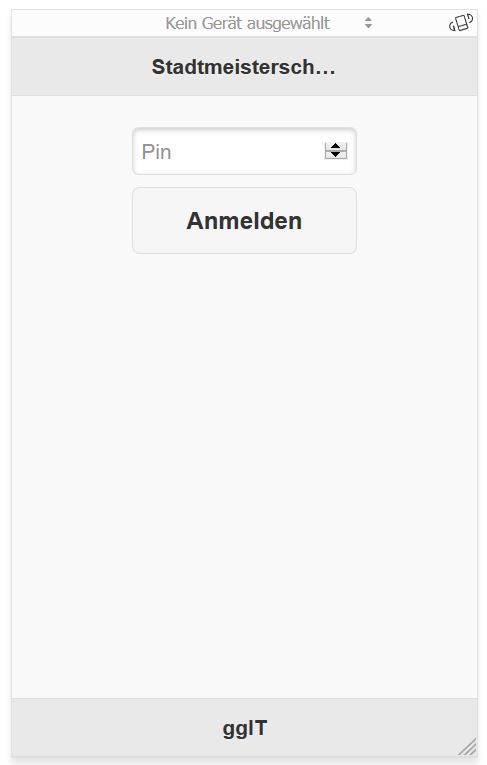Image resolution: width=487 pixels, height=765 pixels.
Task: Click the ggIT footer text
Action: click(x=244, y=728)
